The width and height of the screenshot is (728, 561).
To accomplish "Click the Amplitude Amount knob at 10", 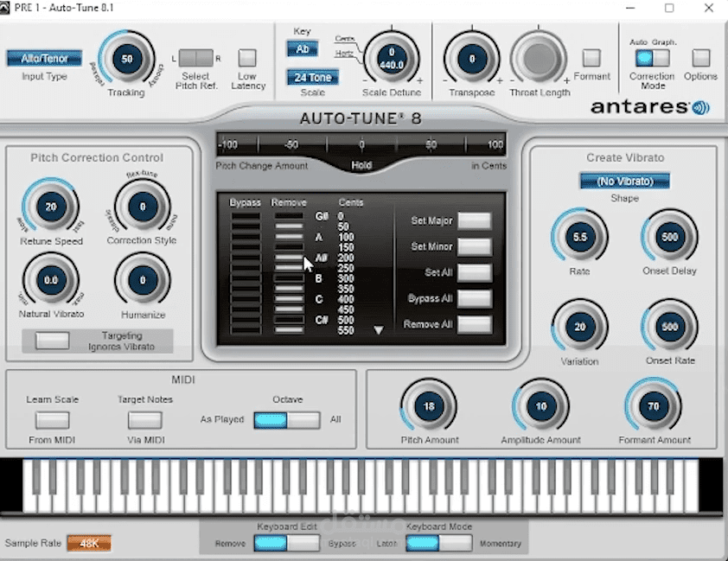I will point(541,406).
